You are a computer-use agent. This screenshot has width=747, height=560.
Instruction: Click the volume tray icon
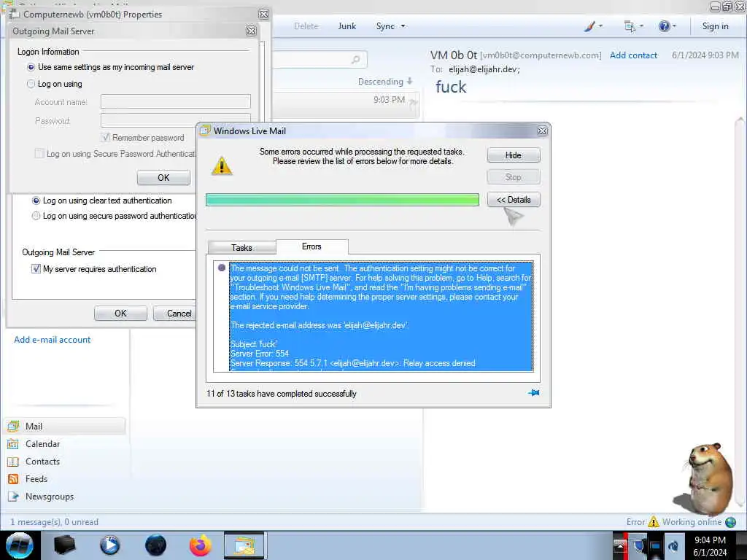point(673,545)
